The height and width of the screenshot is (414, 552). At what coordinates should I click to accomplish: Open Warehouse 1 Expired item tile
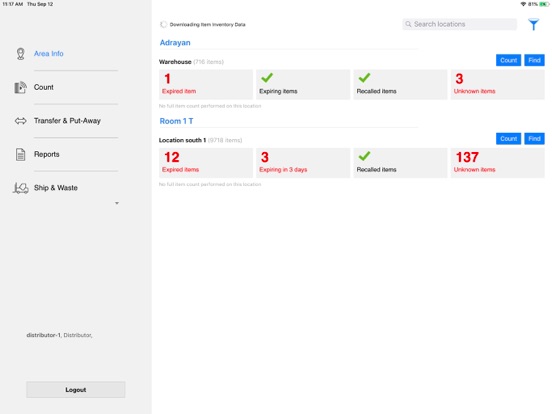click(206, 84)
